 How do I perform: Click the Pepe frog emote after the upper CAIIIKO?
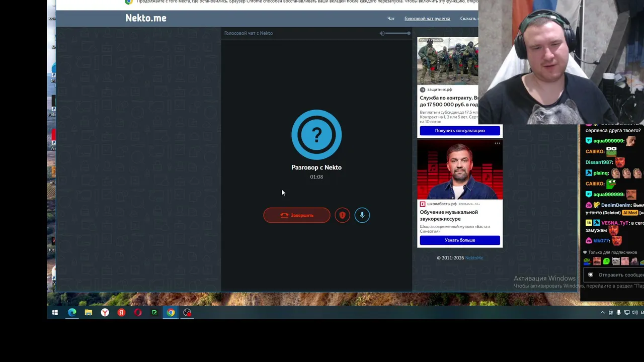[x=611, y=151]
